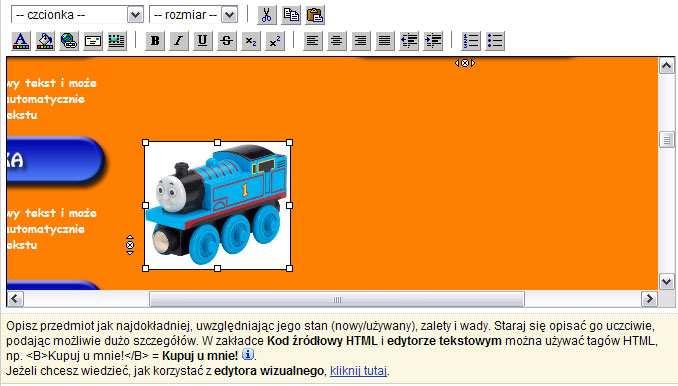678x386 pixels.
Task: Click the right-middle handle of the train image
Action: coord(290,206)
